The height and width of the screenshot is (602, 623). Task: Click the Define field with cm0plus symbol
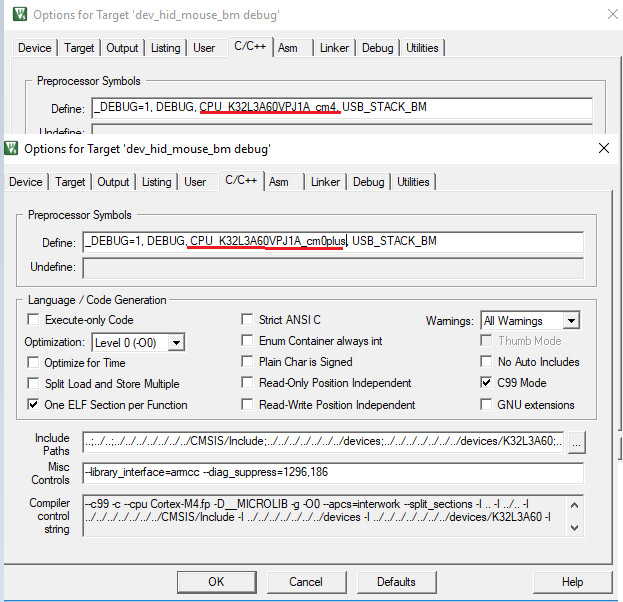[332, 241]
